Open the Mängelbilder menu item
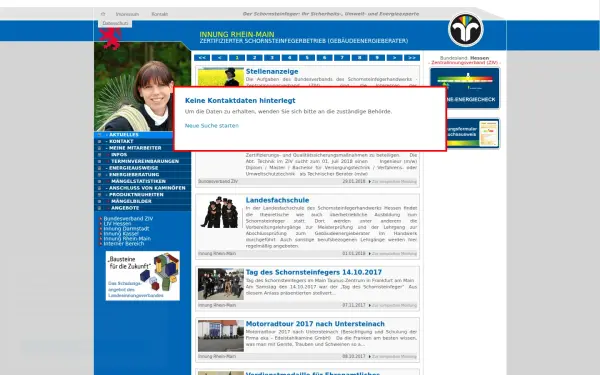 pyautogui.click(x=142, y=201)
